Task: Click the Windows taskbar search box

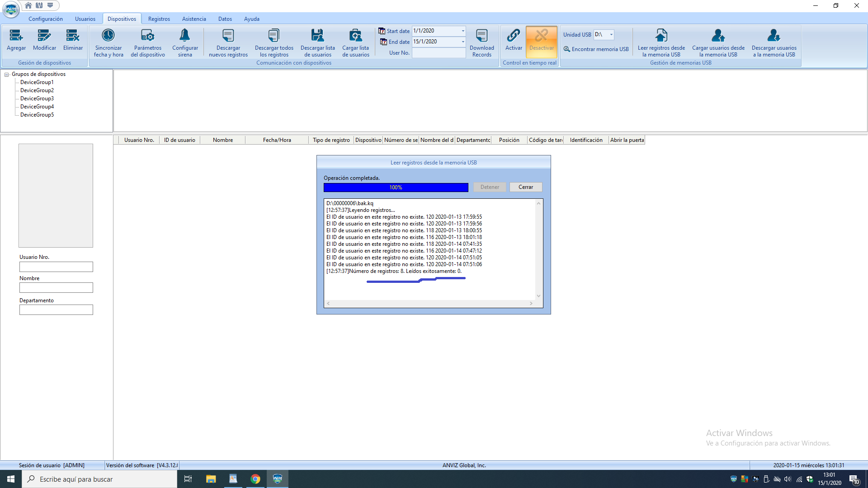Action: click(99, 479)
